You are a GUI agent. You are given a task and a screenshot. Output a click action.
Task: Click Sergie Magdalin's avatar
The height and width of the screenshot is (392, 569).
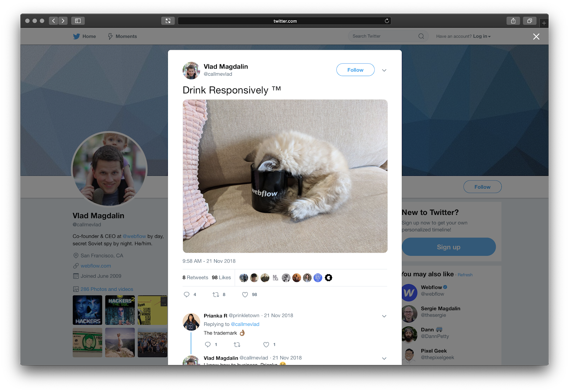410,314
